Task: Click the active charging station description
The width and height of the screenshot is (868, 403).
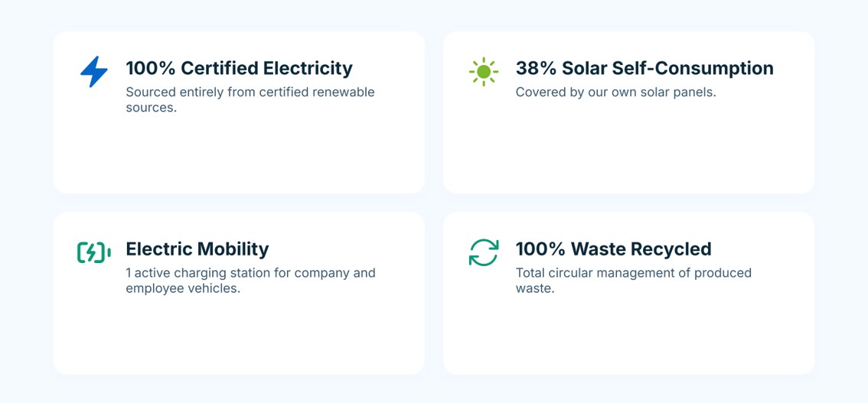Action: tap(251, 281)
